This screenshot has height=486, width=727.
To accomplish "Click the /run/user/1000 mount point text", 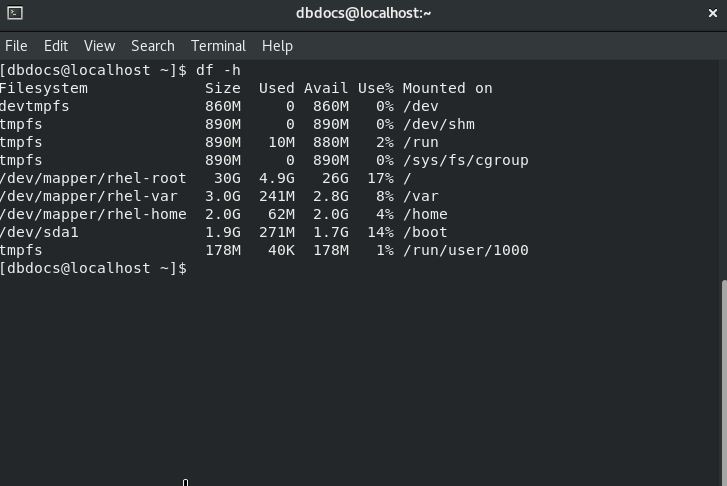I will [466, 250].
